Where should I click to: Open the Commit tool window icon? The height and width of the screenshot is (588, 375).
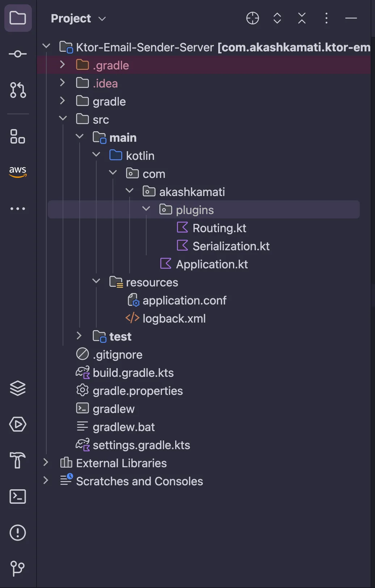click(18, 54)
